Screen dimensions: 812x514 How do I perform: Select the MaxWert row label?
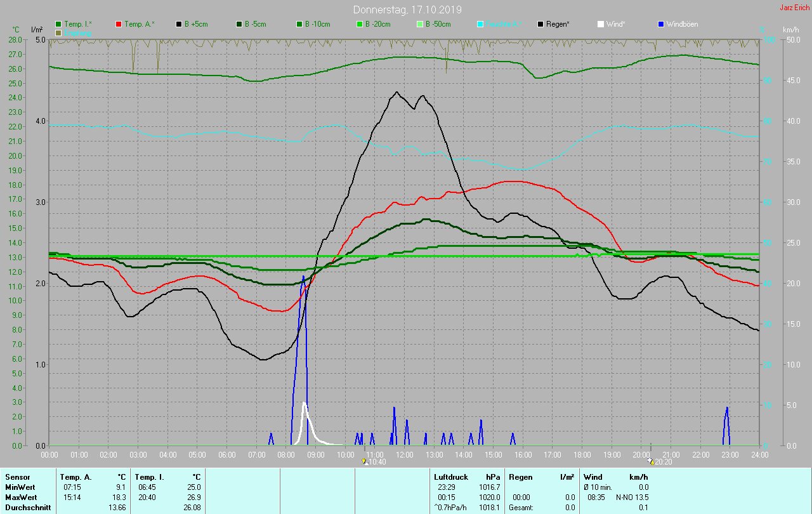[19, 498]
